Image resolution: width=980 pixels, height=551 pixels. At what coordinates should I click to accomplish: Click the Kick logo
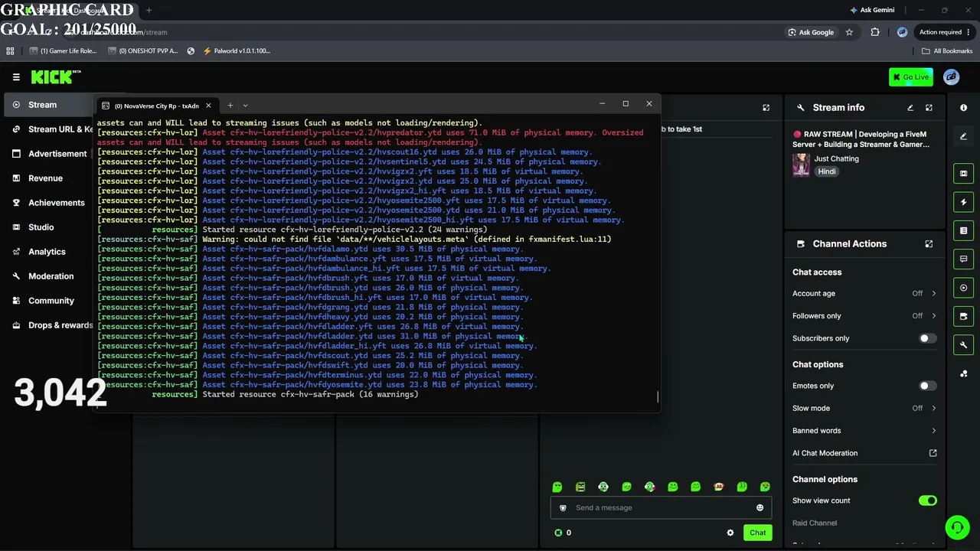pos(55,77)
